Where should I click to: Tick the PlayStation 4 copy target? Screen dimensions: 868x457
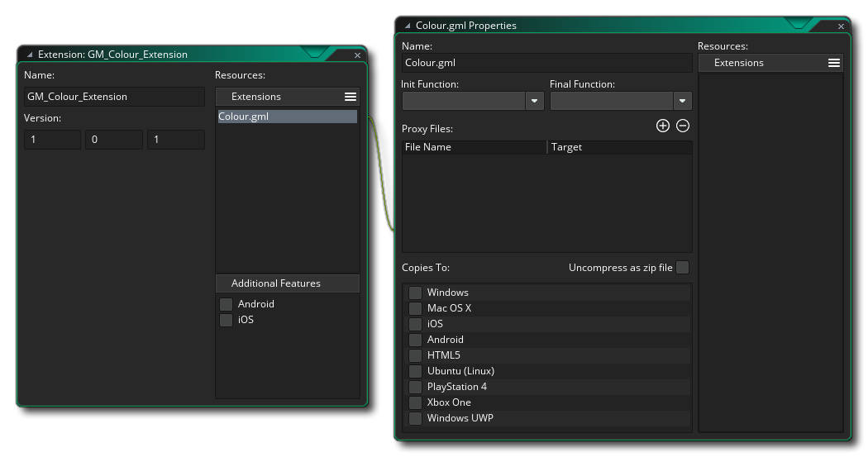[415, 387]
